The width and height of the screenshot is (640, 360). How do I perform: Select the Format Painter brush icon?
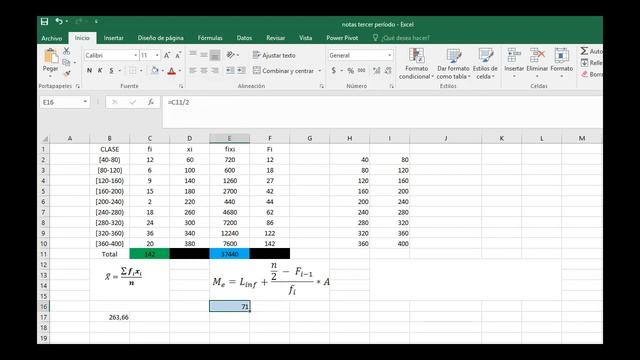click(67, 73)
